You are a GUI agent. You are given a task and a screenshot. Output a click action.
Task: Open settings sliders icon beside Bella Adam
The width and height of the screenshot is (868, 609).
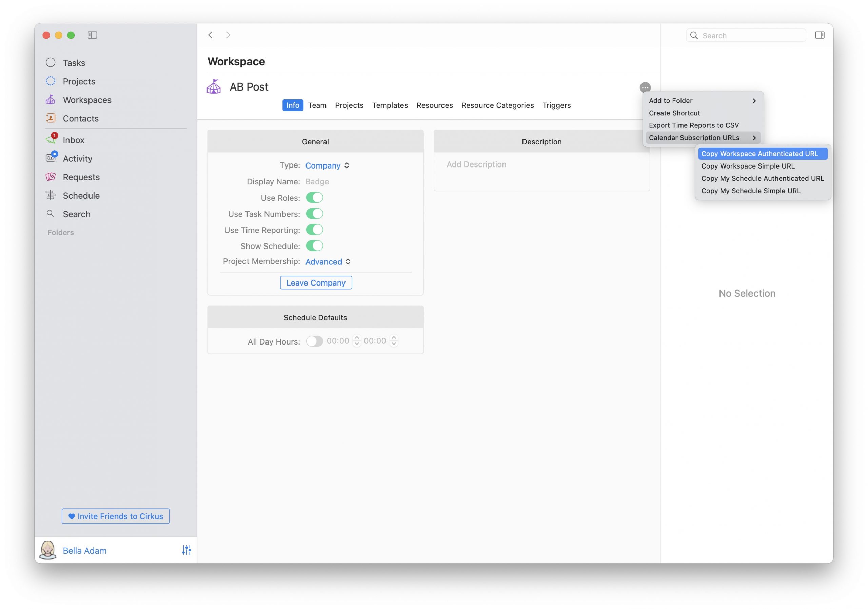186,550
